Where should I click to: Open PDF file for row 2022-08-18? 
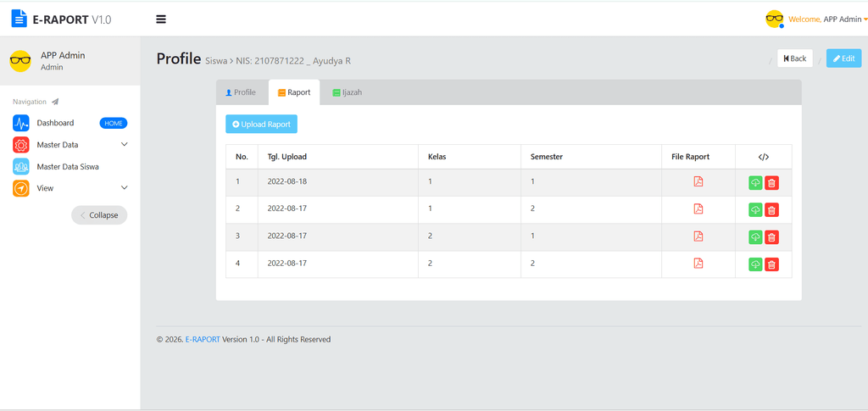click(x=698, y=181)
